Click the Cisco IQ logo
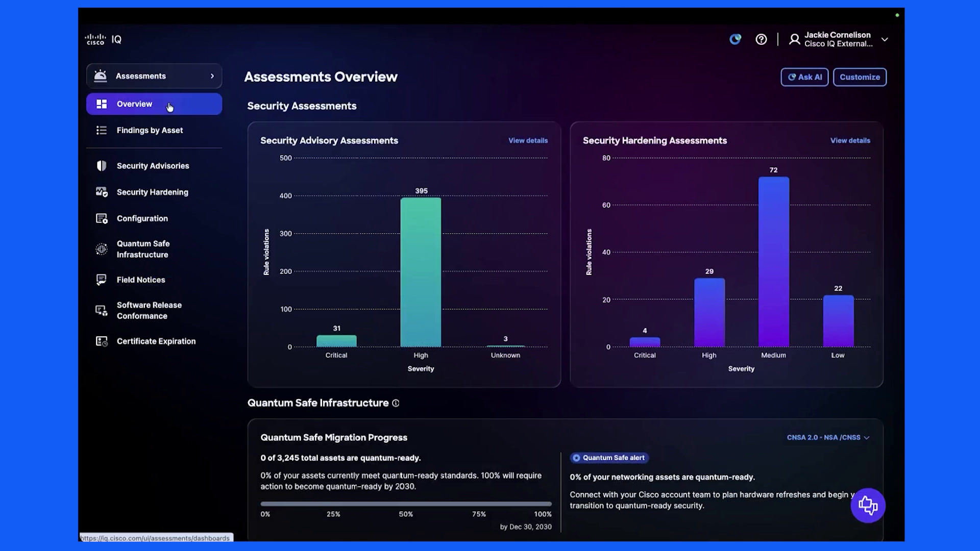The height and width of the screenshot is (551, 980). pyautogui.click(x=103, y=39)
